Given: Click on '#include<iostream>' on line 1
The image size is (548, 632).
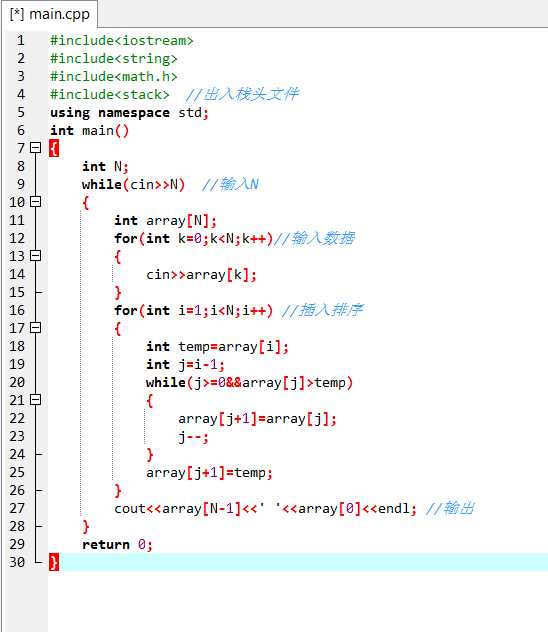Looking at the screenshot, I should [x=122, y=41].
